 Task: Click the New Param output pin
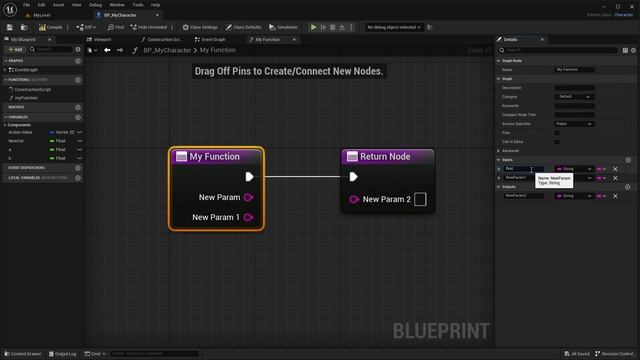pos(248,197)
